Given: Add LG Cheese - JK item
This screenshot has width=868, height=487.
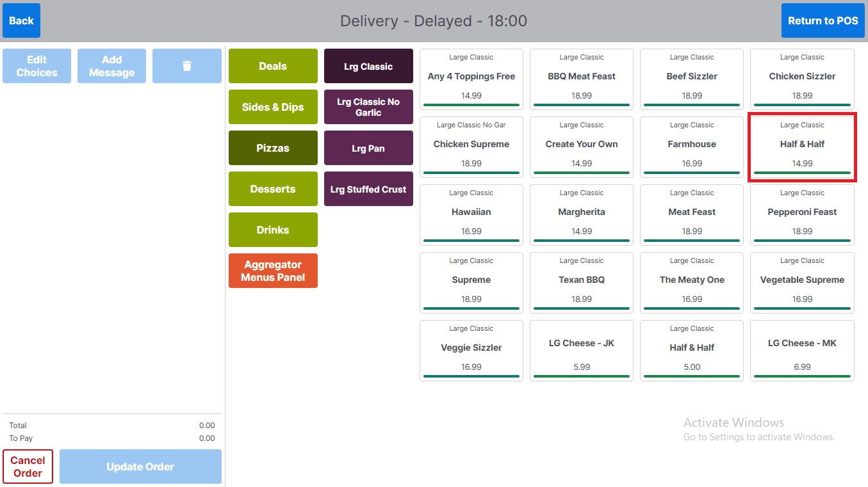Looking at the screenshot, I should (582, 351).
